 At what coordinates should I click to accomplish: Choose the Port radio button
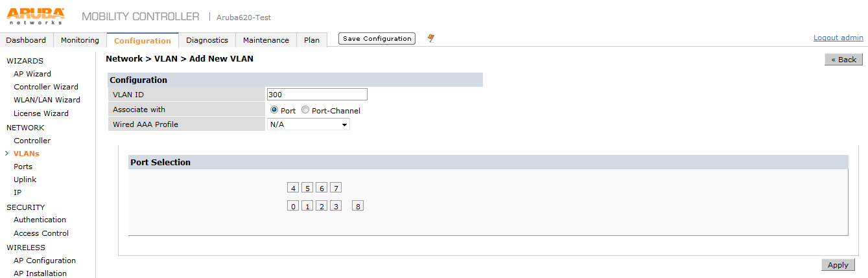click(x=274, y=110)
